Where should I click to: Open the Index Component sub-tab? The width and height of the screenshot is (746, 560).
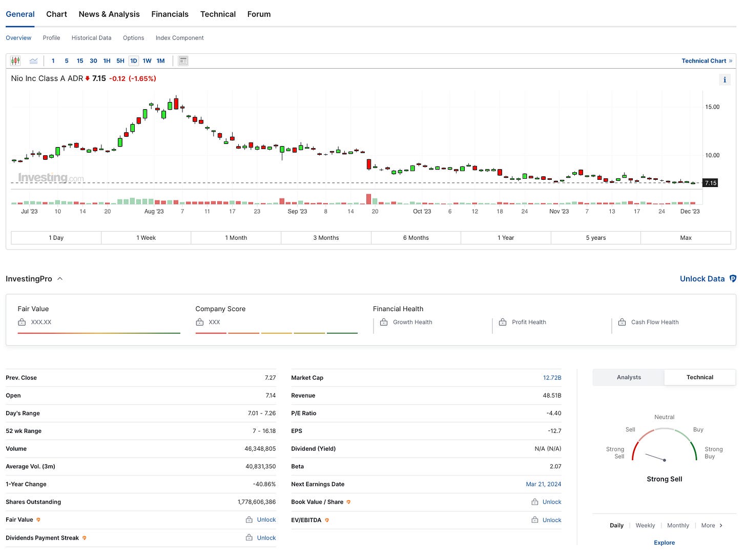pyautogui.click(x=179, y=38)
